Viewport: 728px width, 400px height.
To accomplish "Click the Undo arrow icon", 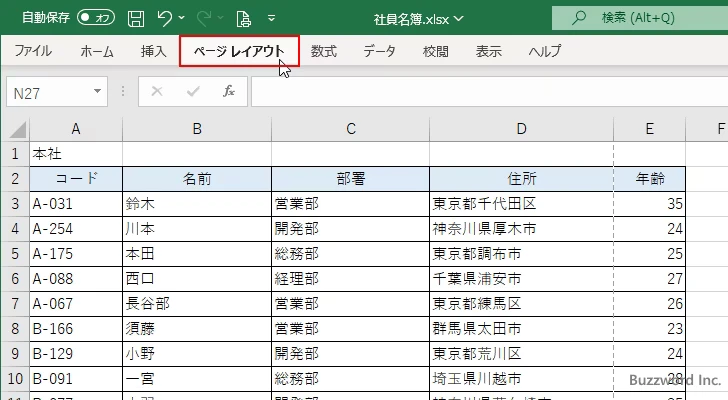I will (166, 18).
